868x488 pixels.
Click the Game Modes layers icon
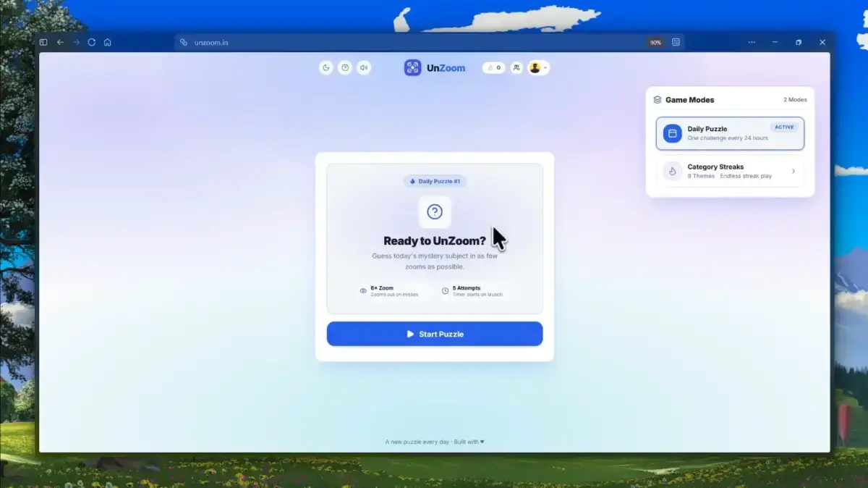(658, 100)
